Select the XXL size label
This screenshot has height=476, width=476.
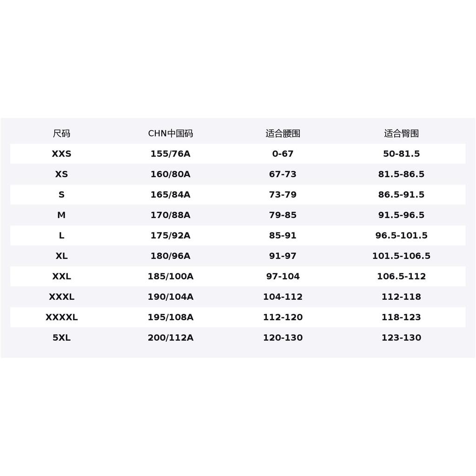[61, 276]
